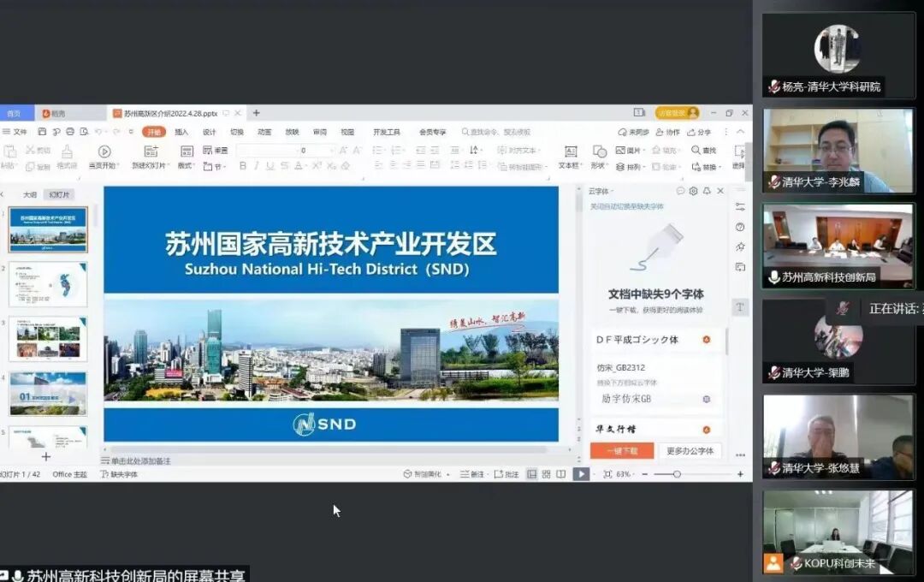Click the guest login (访客登录) button
The width and height of the screenshot is (924, 582).
tap(677, 113)
